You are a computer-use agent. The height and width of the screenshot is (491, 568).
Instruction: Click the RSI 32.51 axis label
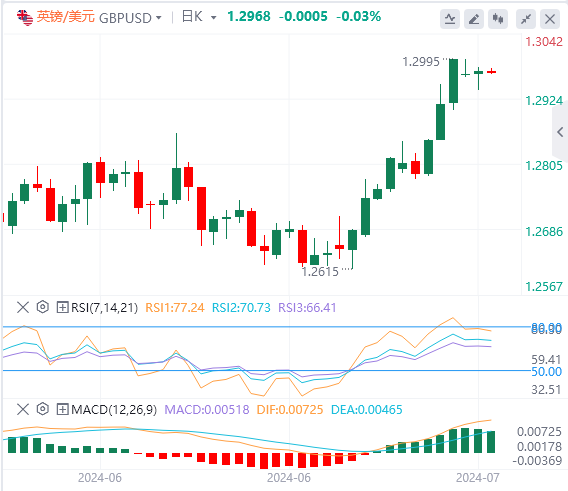546,390
